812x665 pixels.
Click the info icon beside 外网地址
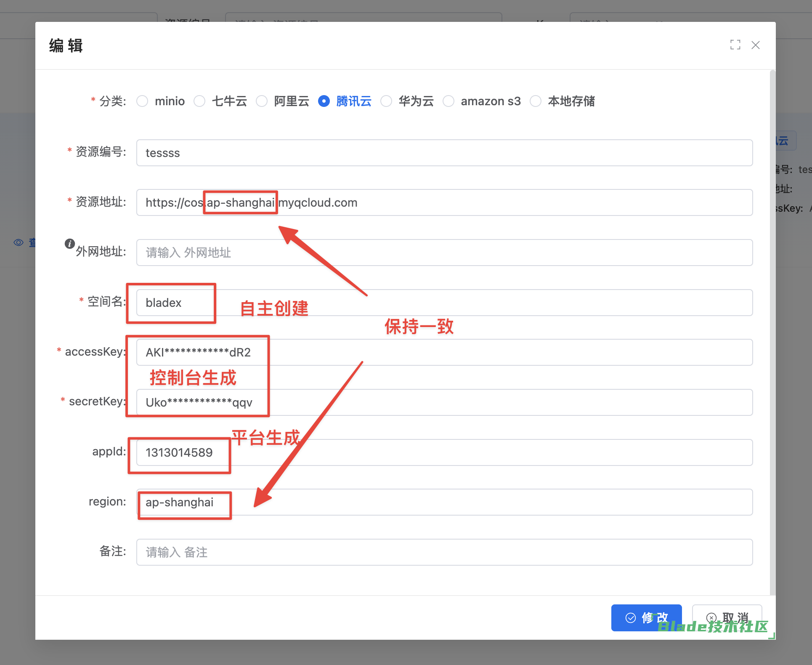70,244
